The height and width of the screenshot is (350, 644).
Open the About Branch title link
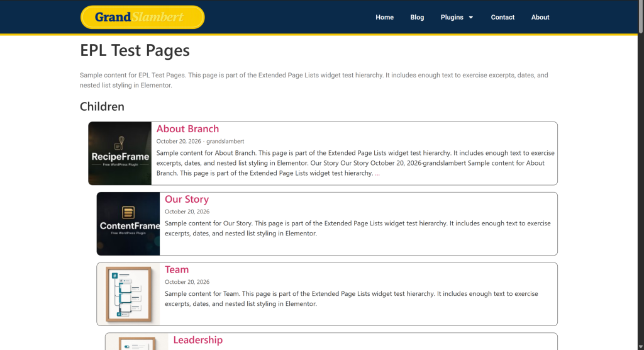187,128
